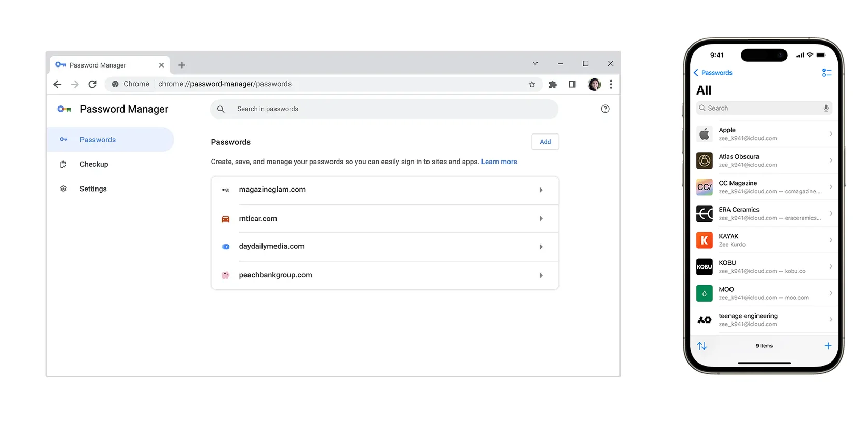868x429 pixels.
Task: Expand the peachbankgroup.com password entry
Action: [385, 275]
